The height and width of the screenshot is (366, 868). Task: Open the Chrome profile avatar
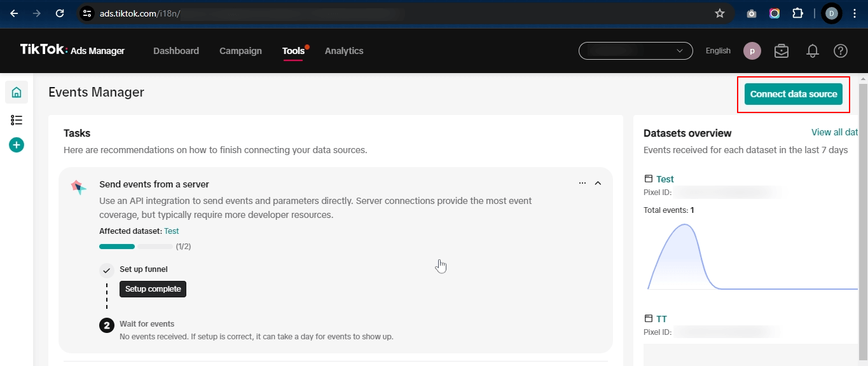pos(831,13)
